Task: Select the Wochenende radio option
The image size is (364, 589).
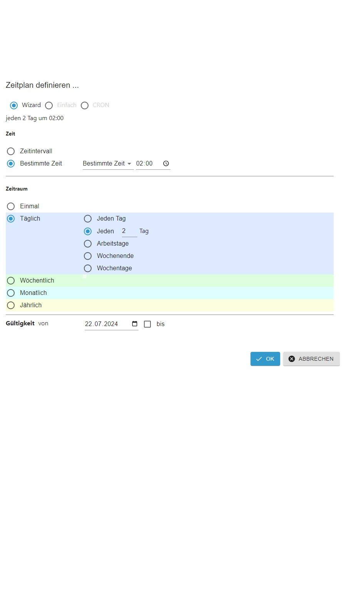Action: click(x=88, y=256)
